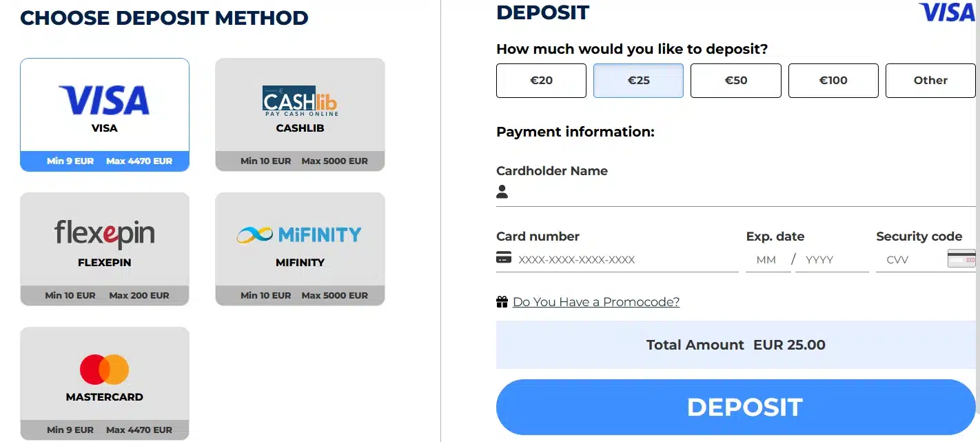Select the €25 deposit amount
The image size is (980, 442).
point(638,81)
